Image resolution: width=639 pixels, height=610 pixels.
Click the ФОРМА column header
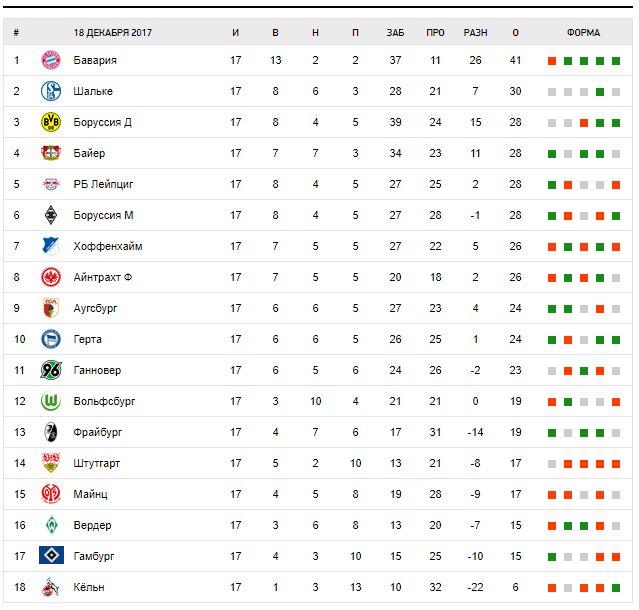583,33
